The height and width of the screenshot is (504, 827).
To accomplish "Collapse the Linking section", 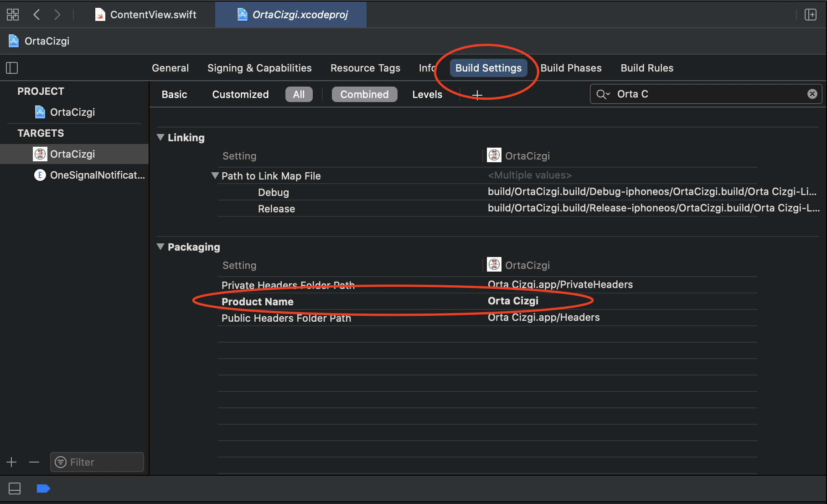I will (x=160, y=137).
